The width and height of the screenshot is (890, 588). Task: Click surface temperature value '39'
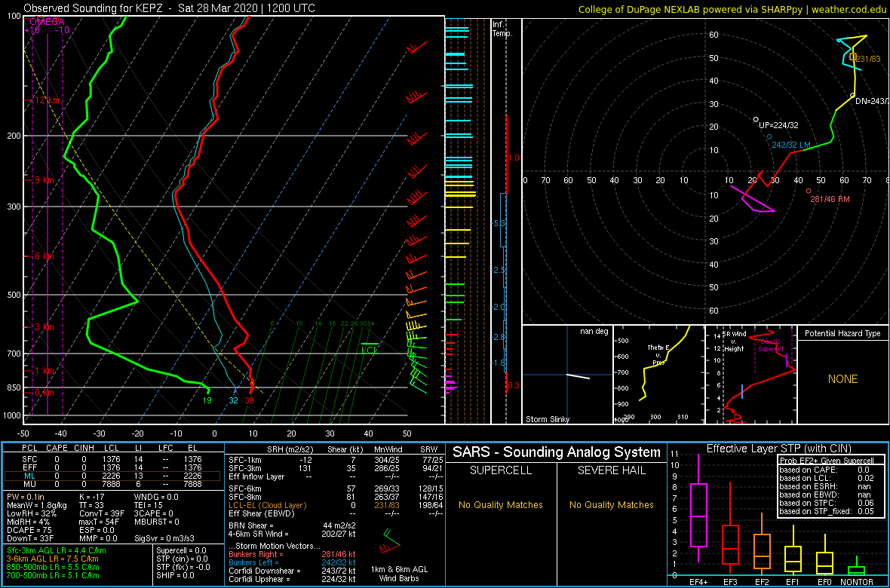[249, 400]
